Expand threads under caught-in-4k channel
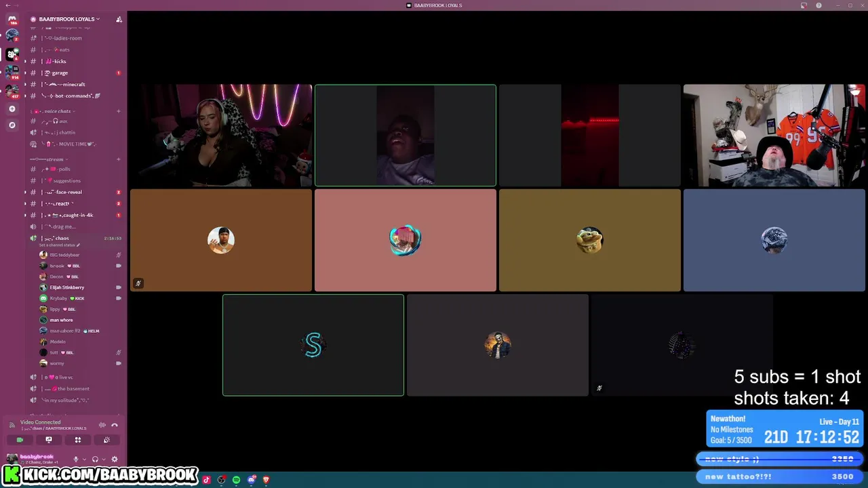The height and width of the screenshot is (488, 868). click(25, 215)
